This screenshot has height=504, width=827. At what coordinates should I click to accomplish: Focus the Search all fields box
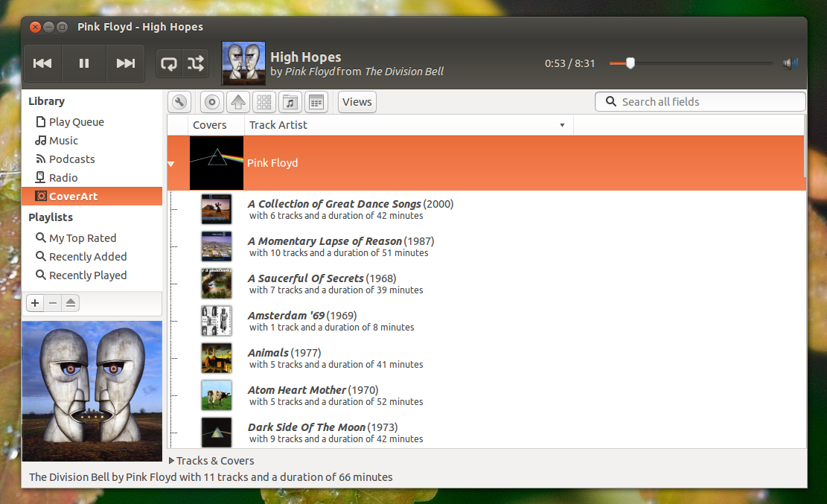[700, 102]
